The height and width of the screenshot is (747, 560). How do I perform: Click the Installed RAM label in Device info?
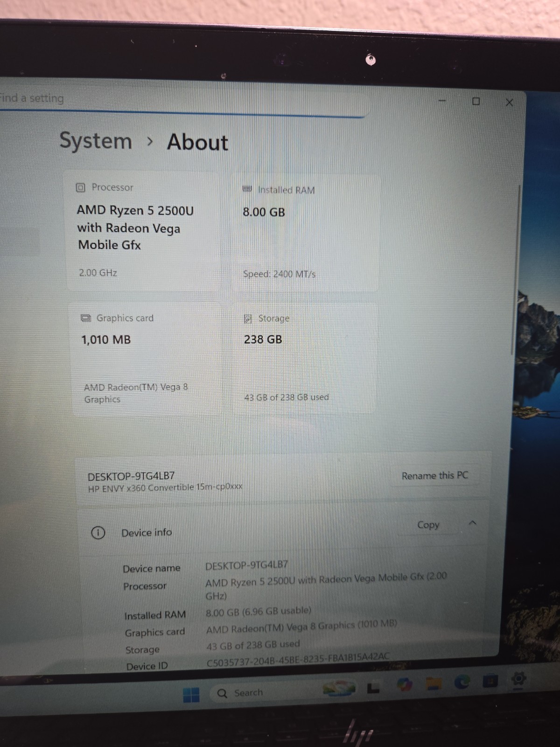tap(155, 615)
